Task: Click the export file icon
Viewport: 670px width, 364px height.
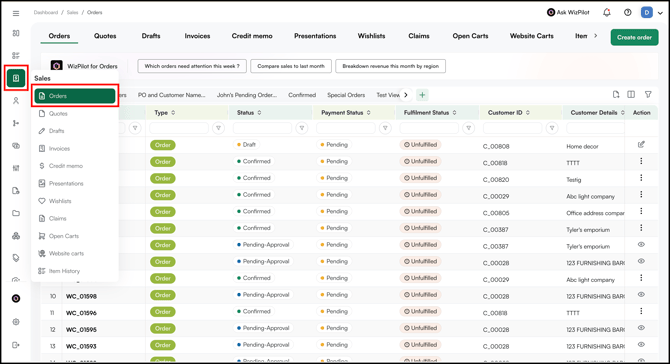Action: tap(616, 94)
